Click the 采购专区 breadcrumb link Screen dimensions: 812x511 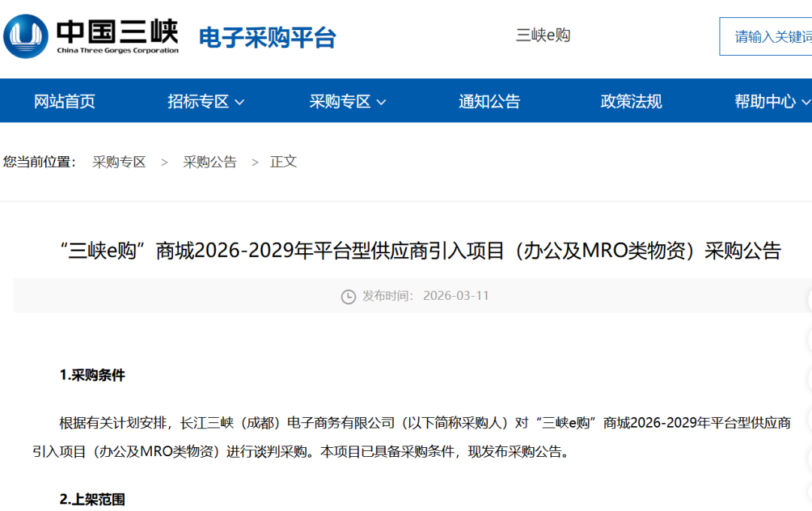[118, 162]
